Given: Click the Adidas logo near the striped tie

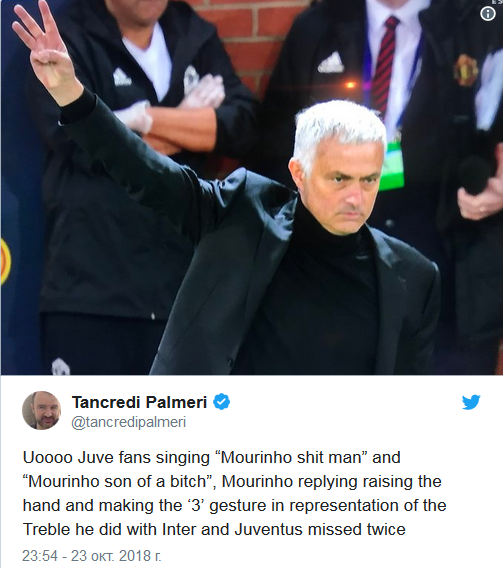Looking at the screenshot, I should [x=331, y=62].
